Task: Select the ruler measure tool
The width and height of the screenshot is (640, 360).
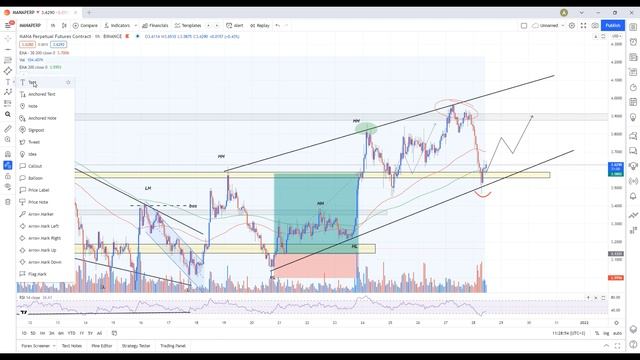Action: click(8, 129)
